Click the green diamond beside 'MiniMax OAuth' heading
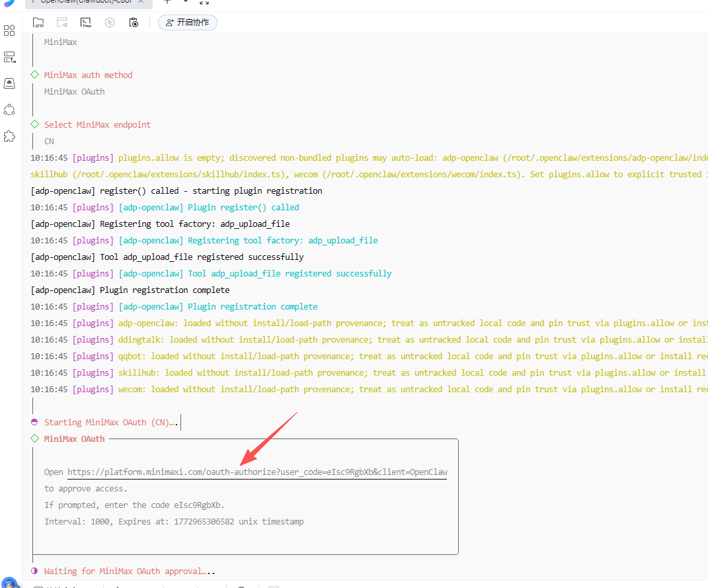 click(x=35, y=439)
